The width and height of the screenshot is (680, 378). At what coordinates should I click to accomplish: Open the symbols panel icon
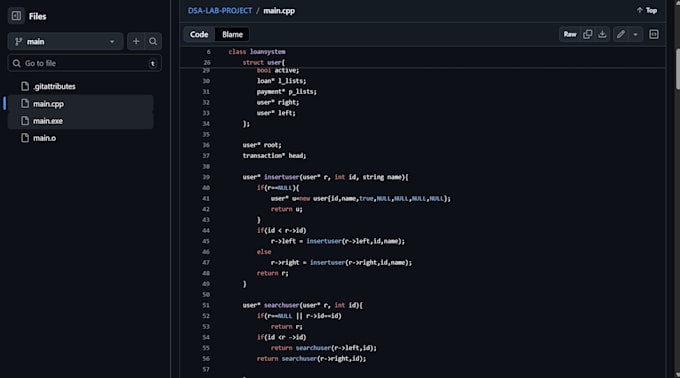pos(654,34)
